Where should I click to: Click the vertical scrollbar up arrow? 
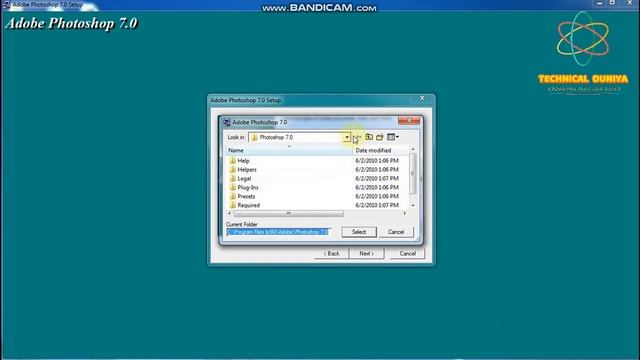click(x=413, y=150)
